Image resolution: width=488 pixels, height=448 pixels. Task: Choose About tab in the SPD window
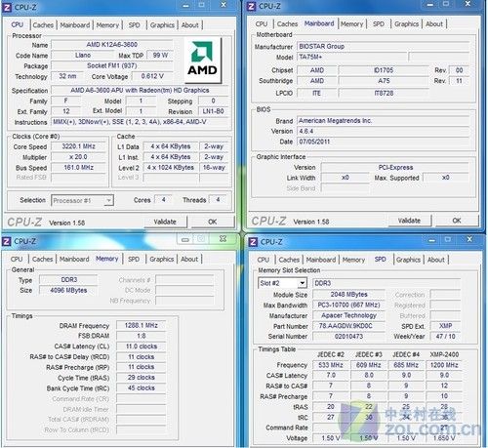pyautogui.click(x=436, y=260)
